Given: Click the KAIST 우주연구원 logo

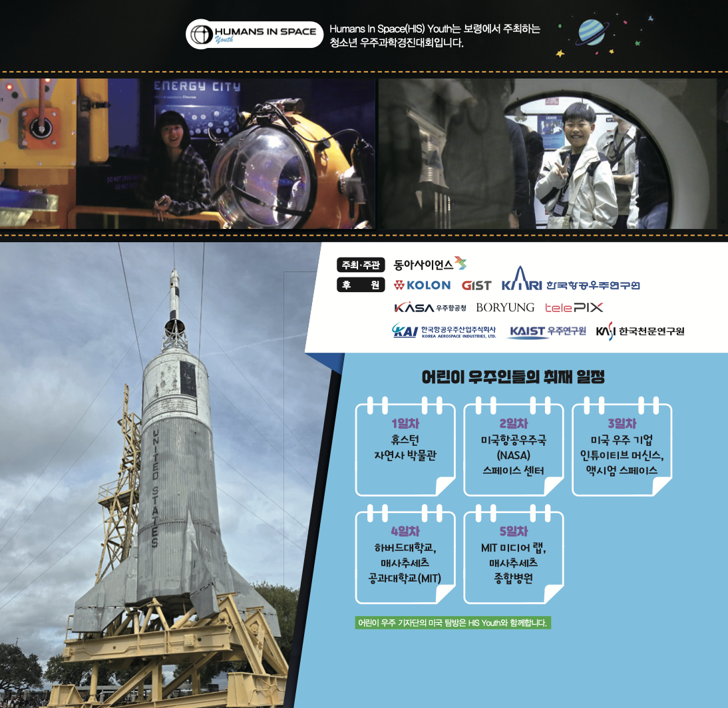Looking at the screenshot, I should pos(546,331).
